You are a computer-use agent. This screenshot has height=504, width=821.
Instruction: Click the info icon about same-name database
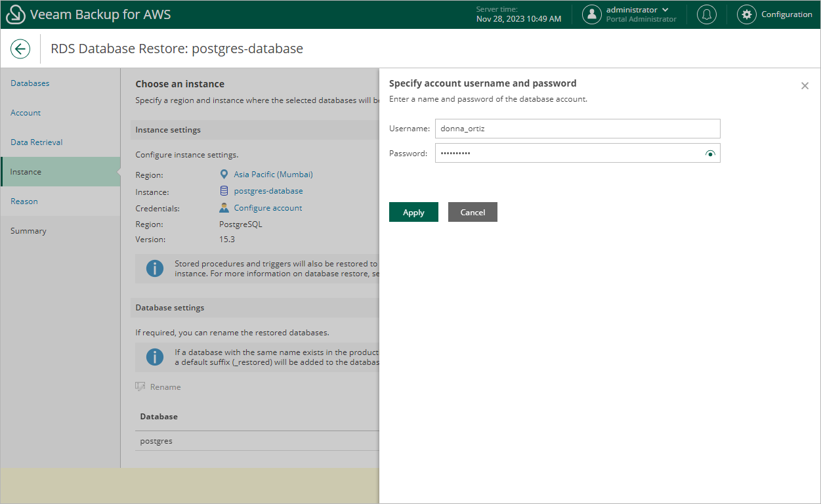155,357
